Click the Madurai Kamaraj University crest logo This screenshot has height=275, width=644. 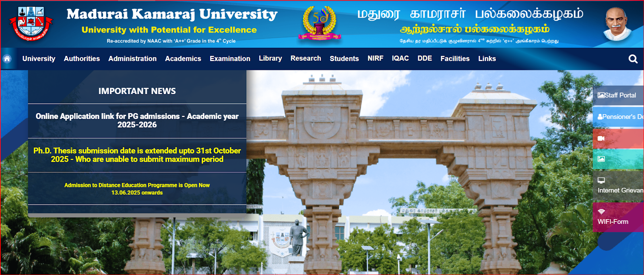[31, 24]
